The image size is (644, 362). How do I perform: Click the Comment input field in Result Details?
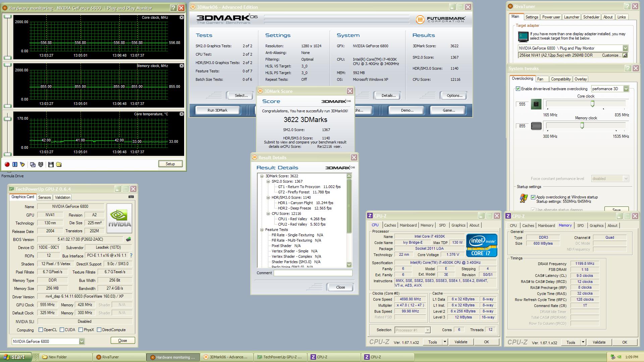click(x=313, y=273)
